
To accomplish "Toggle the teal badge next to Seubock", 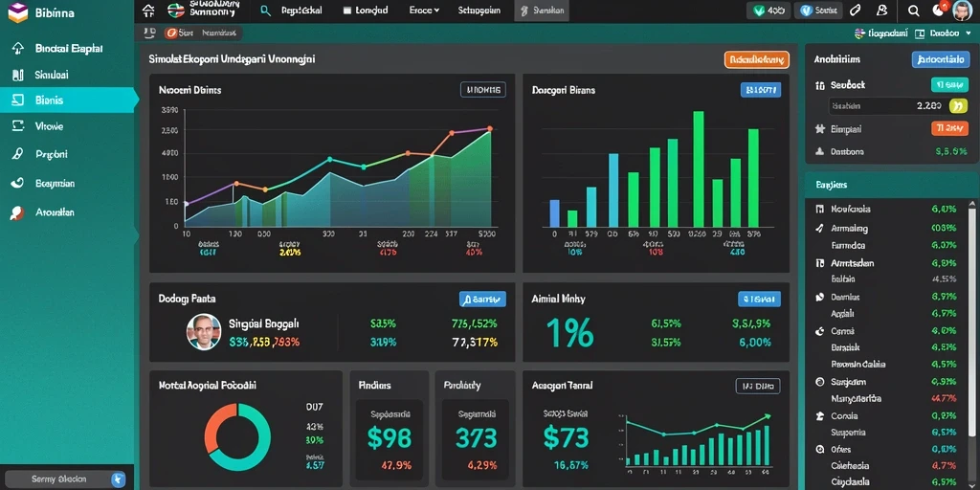I will 949,85.
